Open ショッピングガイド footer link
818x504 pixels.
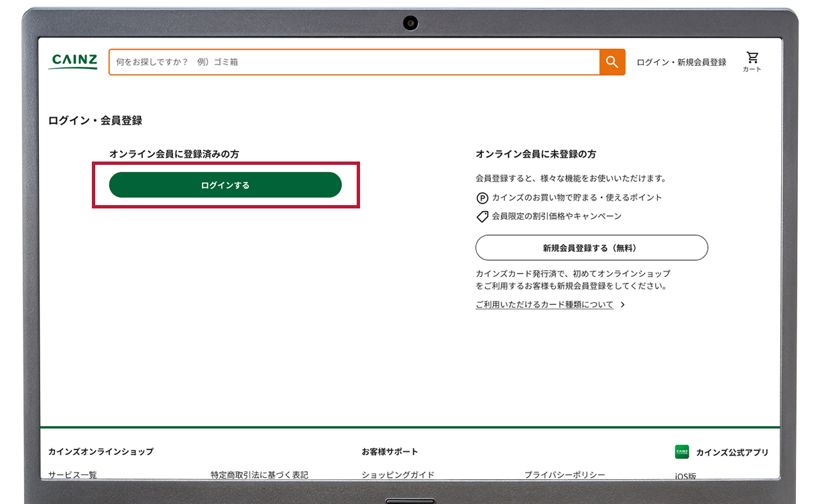[398, 475]
